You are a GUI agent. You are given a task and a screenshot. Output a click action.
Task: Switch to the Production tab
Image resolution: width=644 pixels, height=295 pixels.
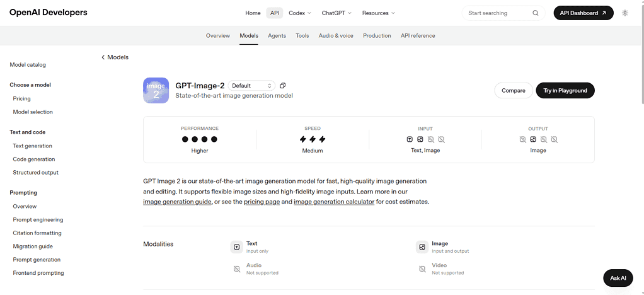click(x=377, y=36)
